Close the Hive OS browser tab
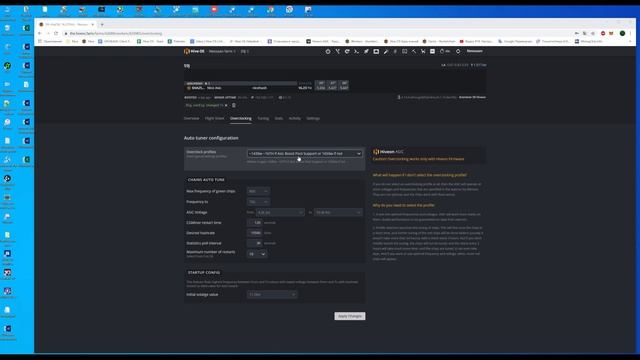640x360 pixels. [93, 24]
